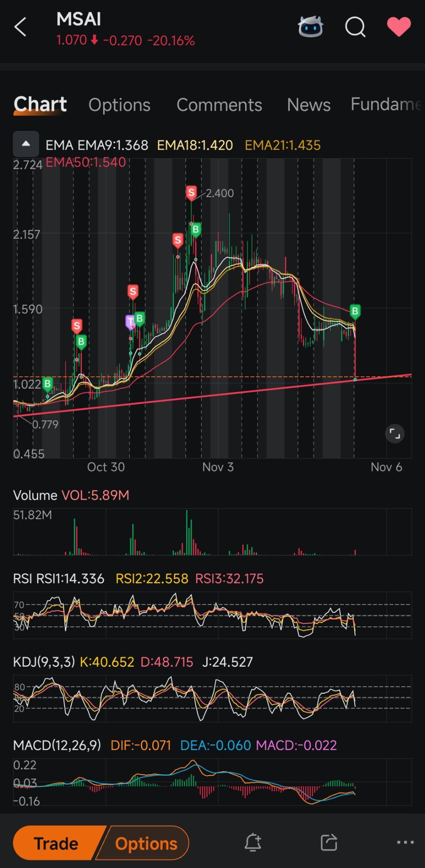Select the sell marker at 2.400

tap(191, 193)
